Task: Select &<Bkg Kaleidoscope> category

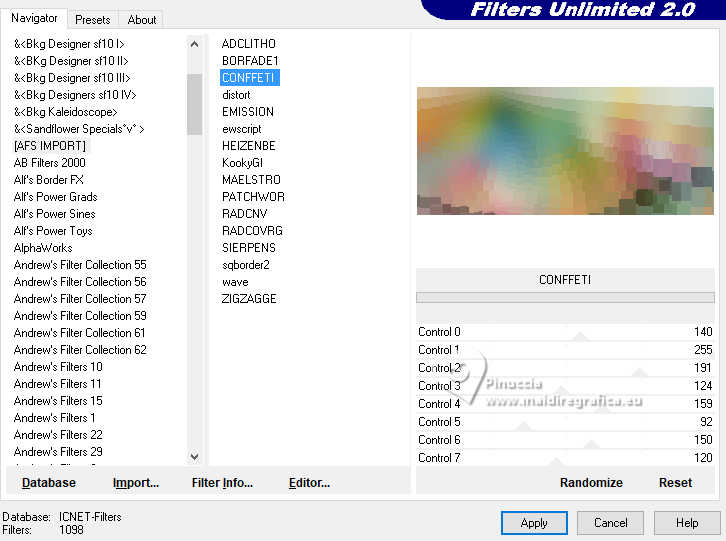Action: [65, 112]
